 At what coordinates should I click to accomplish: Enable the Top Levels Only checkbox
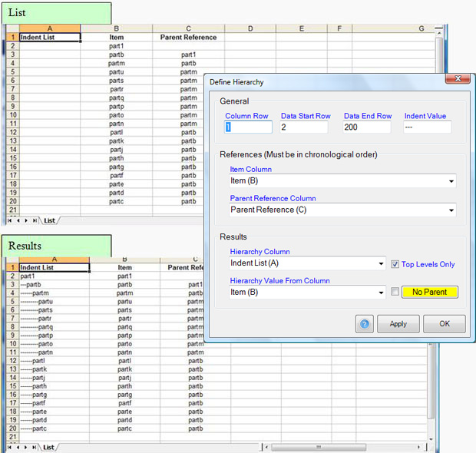point(395,264)
